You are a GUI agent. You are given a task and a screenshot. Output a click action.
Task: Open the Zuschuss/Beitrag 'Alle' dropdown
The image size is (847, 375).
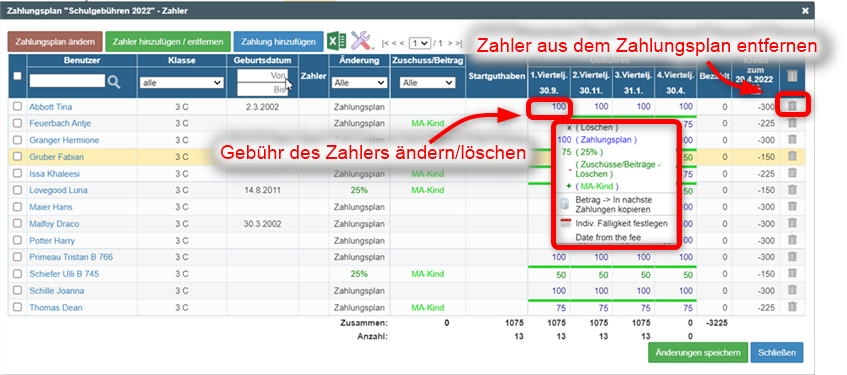428,83
